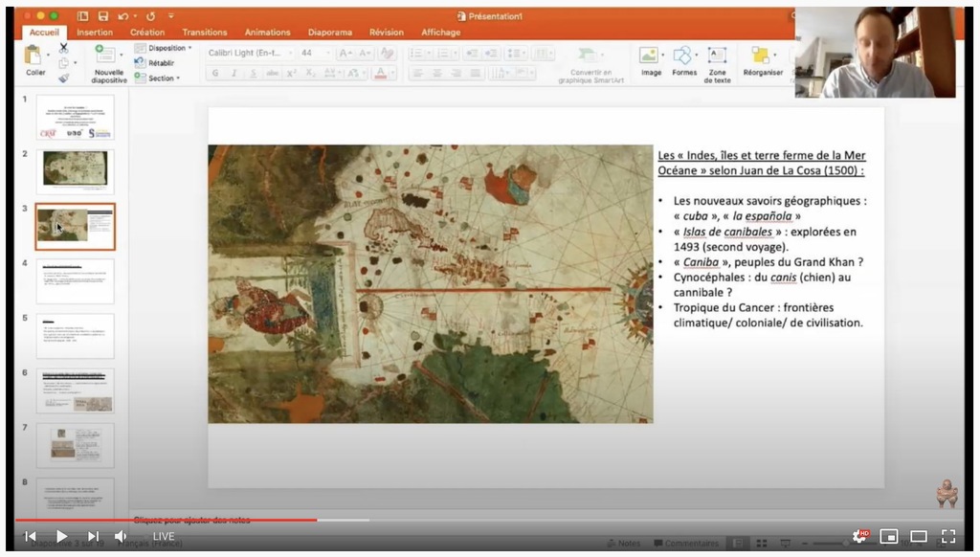This screenshot has height=557, width=980.
Task: Decrease font size with the A-down button
Action: coord(365,54)
